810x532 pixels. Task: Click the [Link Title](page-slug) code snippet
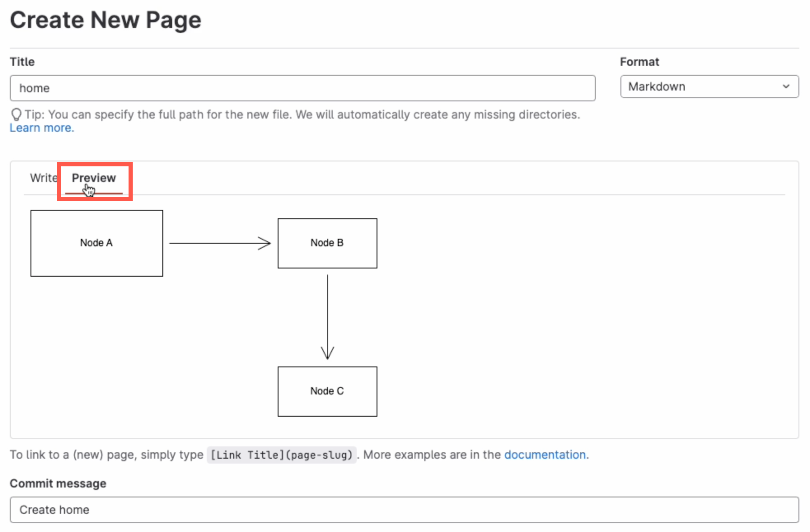(x=281, y=455)
